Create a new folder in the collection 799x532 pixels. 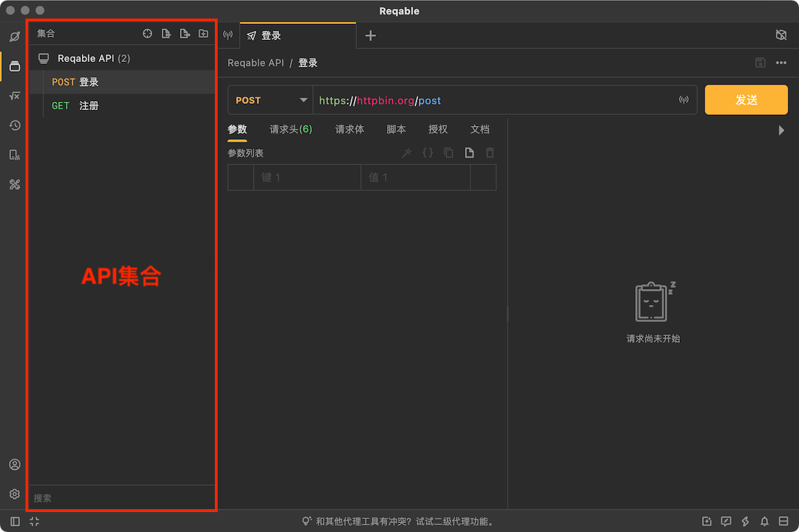(203, 34)
